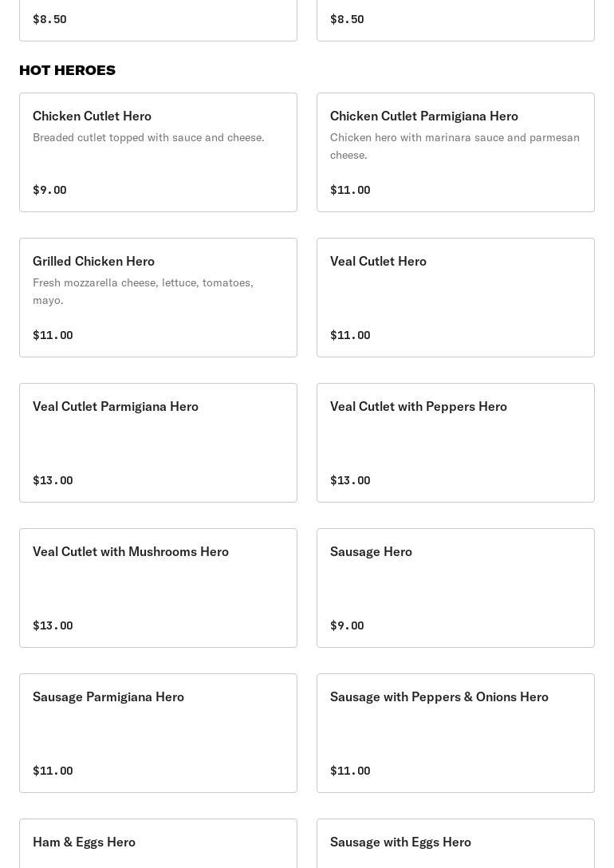Click the Veal Cutlet Hero title
This screenshot has height=868, width=614.
378,262
